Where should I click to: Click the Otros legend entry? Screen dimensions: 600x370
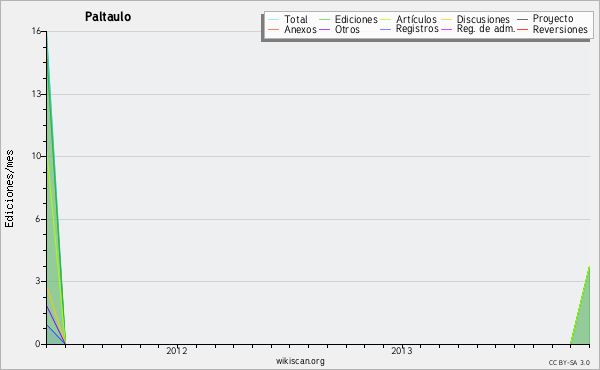339,29
